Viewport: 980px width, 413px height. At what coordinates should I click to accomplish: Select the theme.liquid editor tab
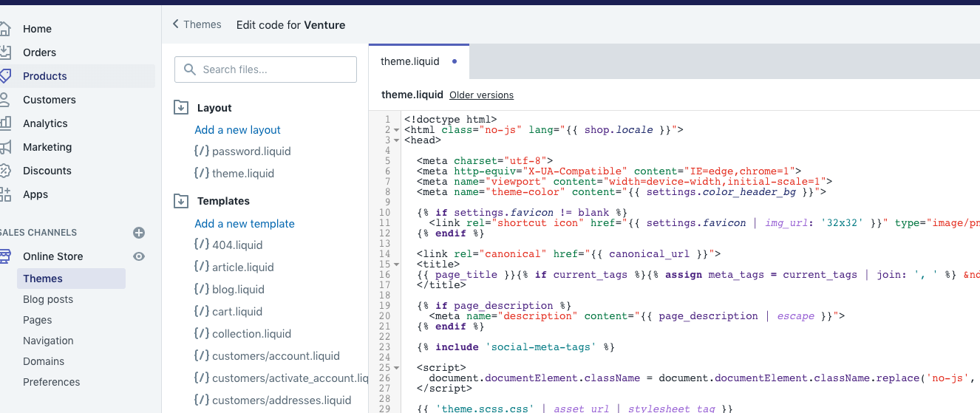[x=410, y=61]
